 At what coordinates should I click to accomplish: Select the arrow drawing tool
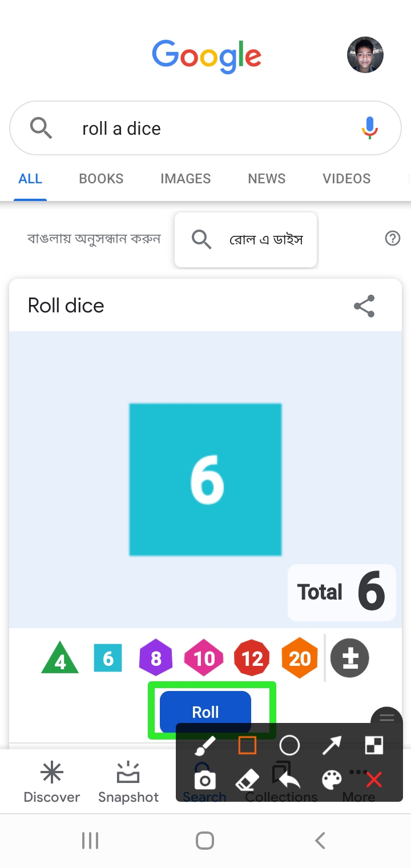(x=332, y=745)
